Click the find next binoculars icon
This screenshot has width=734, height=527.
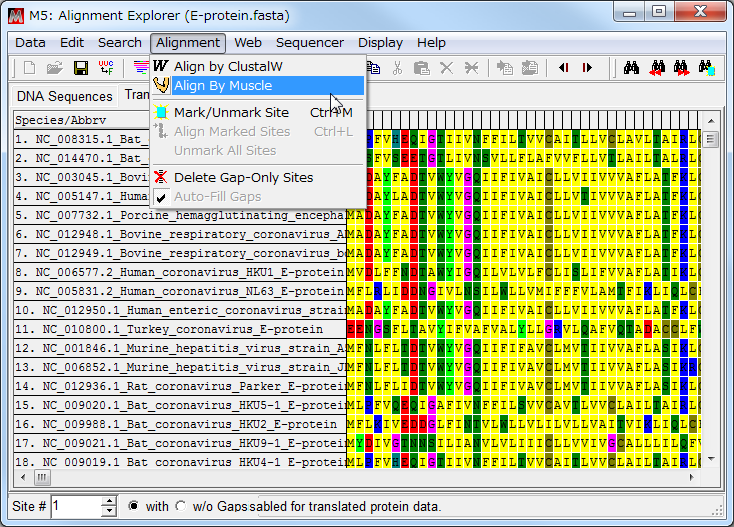point(682,68)
